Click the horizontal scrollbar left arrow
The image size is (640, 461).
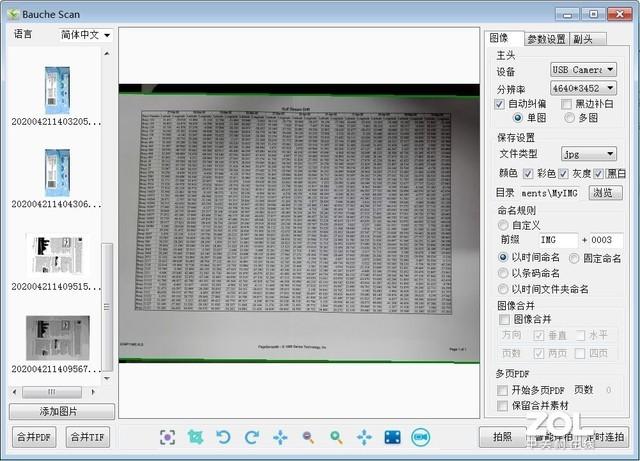(x=15, y=392)
